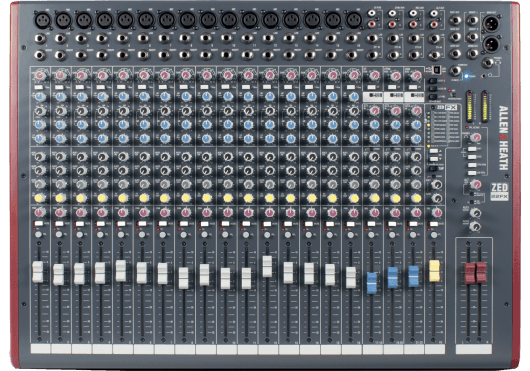Click the lower black aux master knob

tap(476, 226)
